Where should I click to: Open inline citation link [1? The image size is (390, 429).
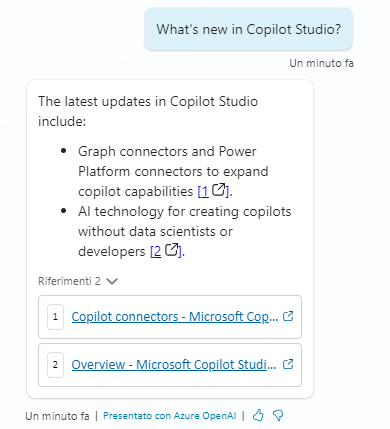click(203, 191)
